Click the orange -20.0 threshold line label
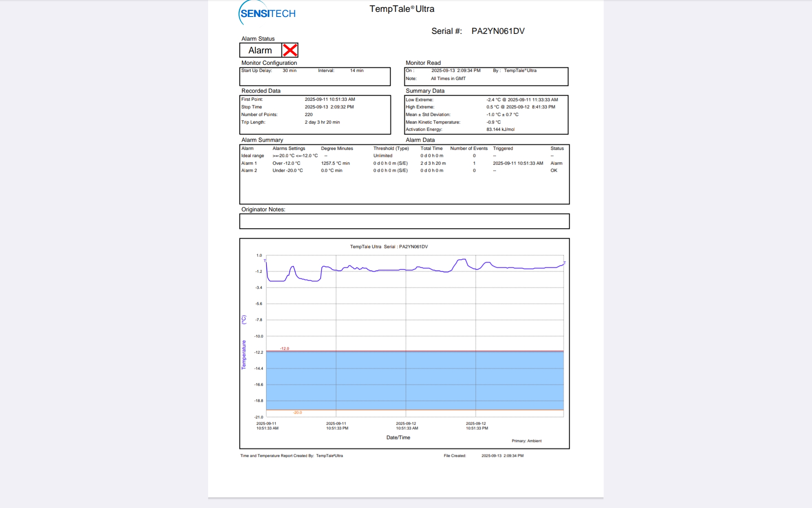812x508 pixels. pyautogui.click(x=297, y=412)
